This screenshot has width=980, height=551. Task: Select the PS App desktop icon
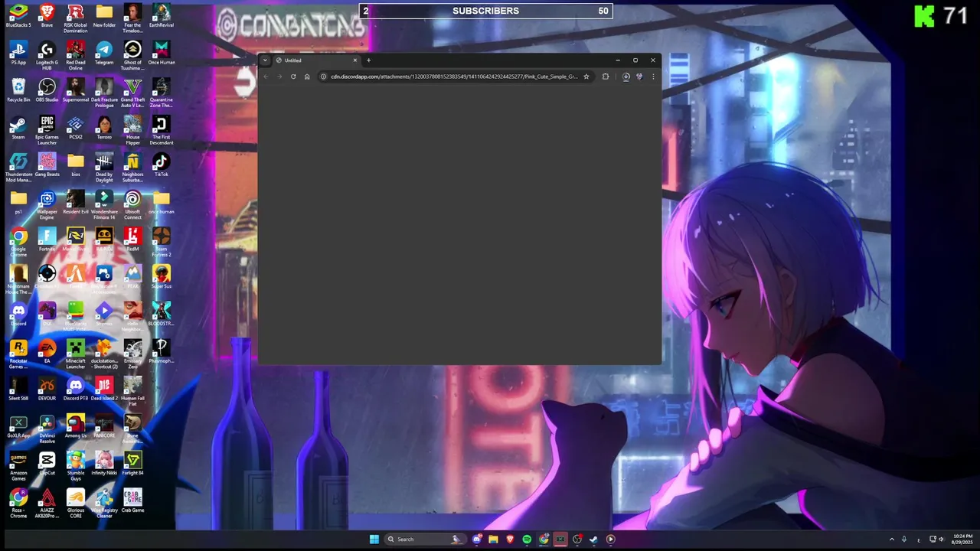18,54
